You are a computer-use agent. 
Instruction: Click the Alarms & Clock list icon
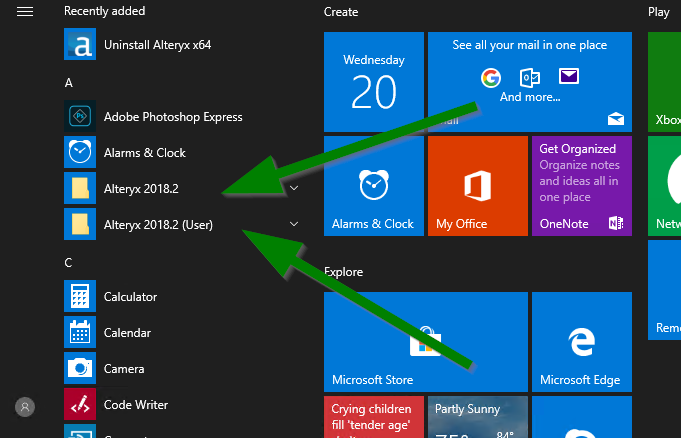(80, 152)
